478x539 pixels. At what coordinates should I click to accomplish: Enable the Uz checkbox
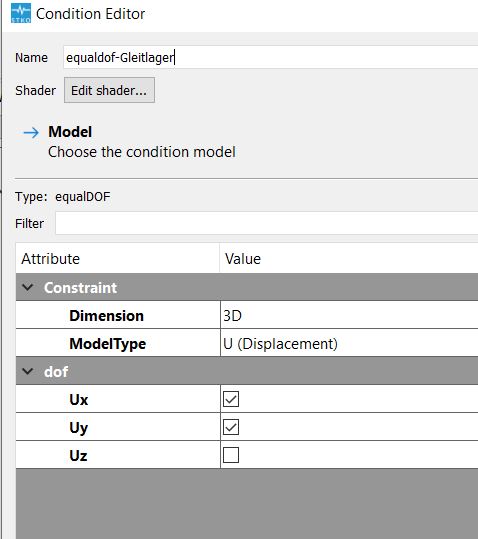coord(231,455)
